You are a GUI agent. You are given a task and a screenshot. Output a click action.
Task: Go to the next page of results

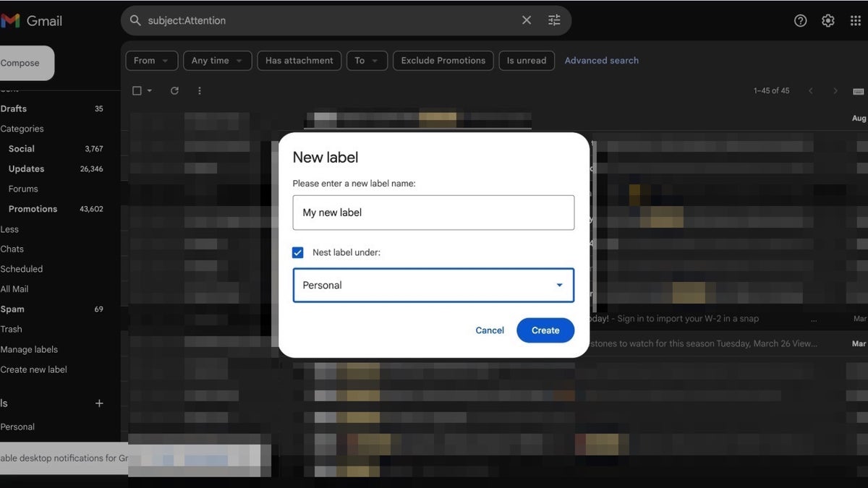click(835, 90)
